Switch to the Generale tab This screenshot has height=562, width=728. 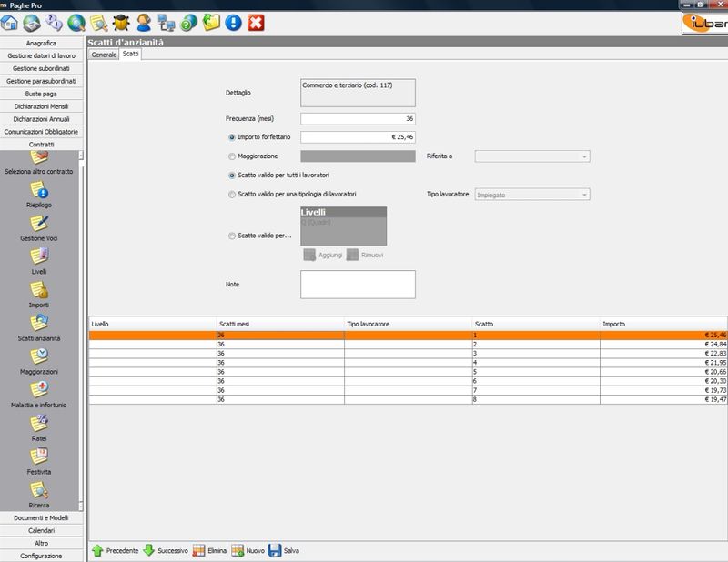click(x=103, y=55)
